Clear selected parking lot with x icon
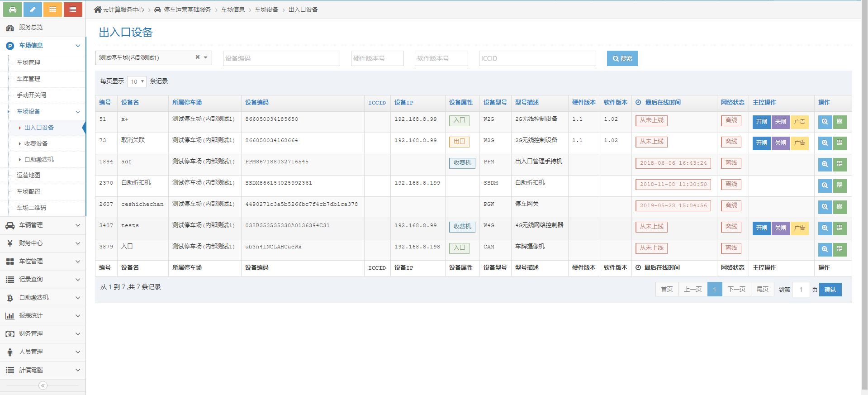 (197, 57)
